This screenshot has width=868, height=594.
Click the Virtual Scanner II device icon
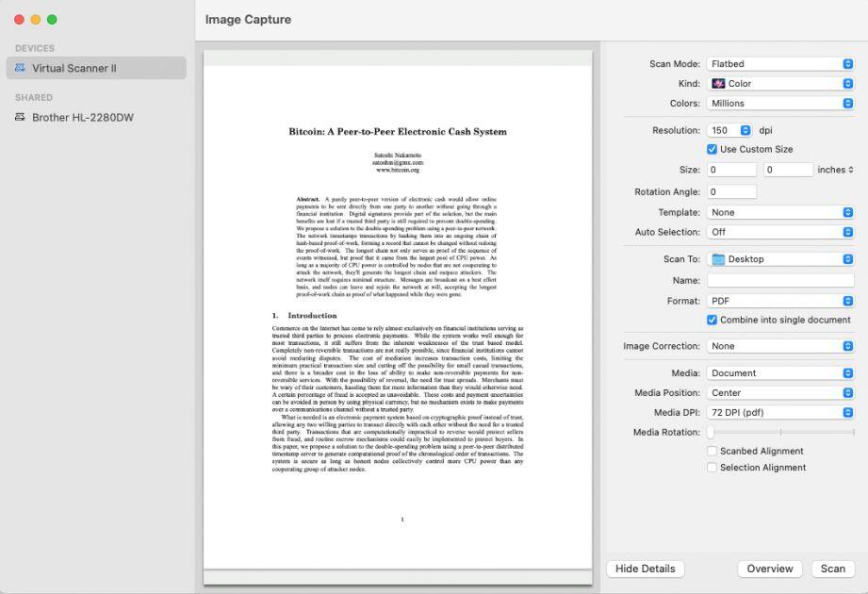click(x=21, y=68)
